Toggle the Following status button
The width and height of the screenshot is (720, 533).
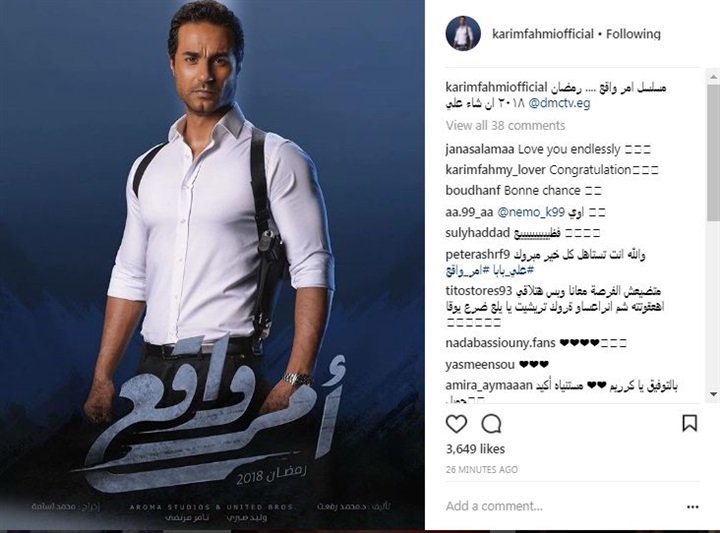(x=633, y=34)
